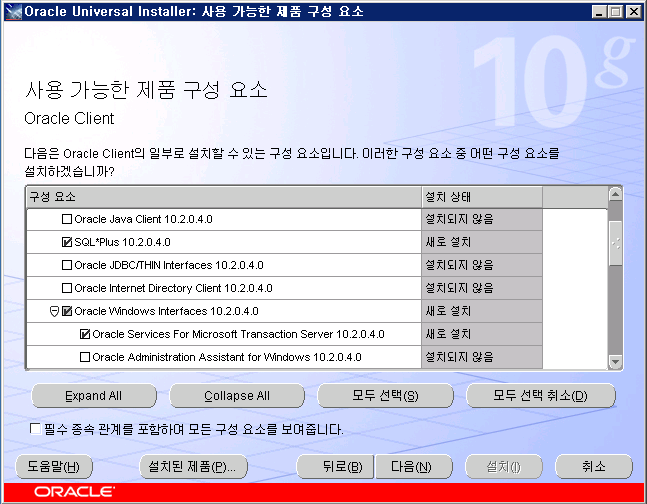Screen dimensions: 647x504
Task: Click the Expand All button
Action: point(94,396)
